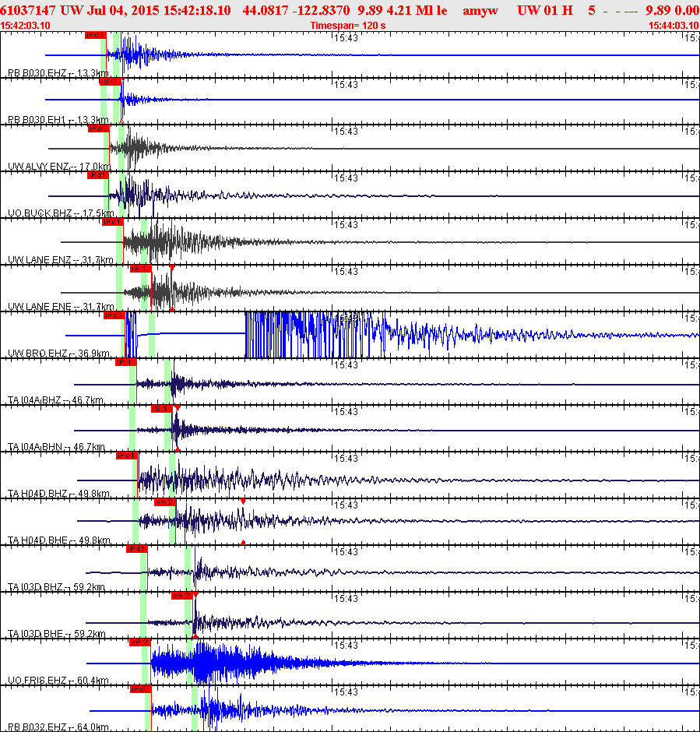This screenshot has height=732, width=700.
Task: Click the iS 0 pick on B030 EH1
Action: 111,82
